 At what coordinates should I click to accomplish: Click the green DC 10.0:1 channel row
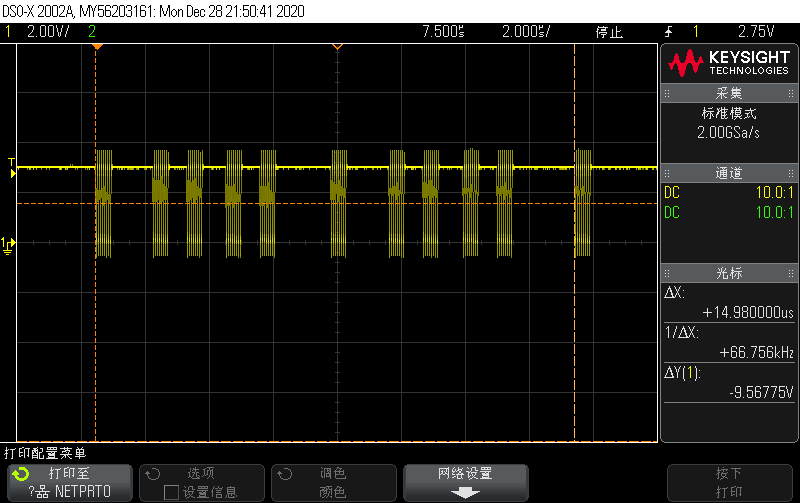tap(729, 212)
